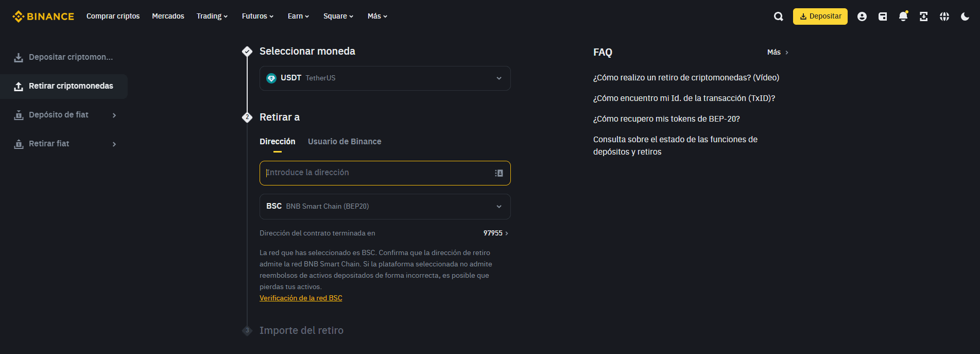Open the USDT coin selector dropdown
980x354 pixels.
tap(385, 78)
